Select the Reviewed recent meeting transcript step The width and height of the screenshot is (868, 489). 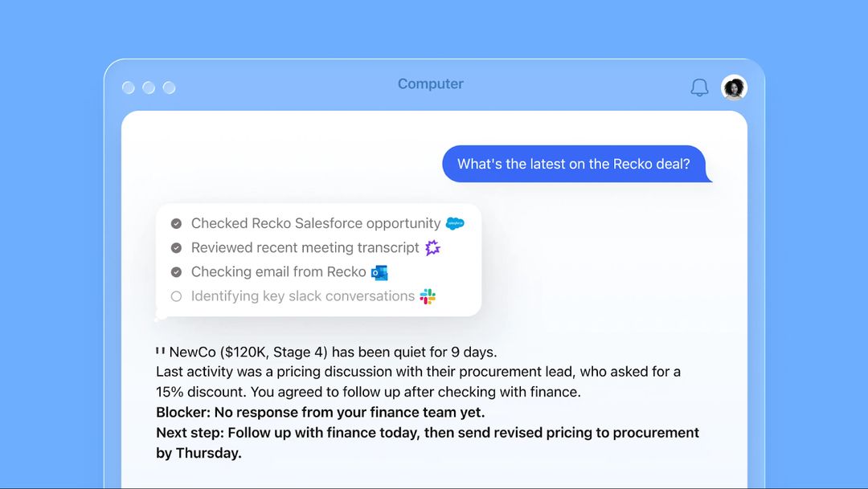[x=305, y=247]
